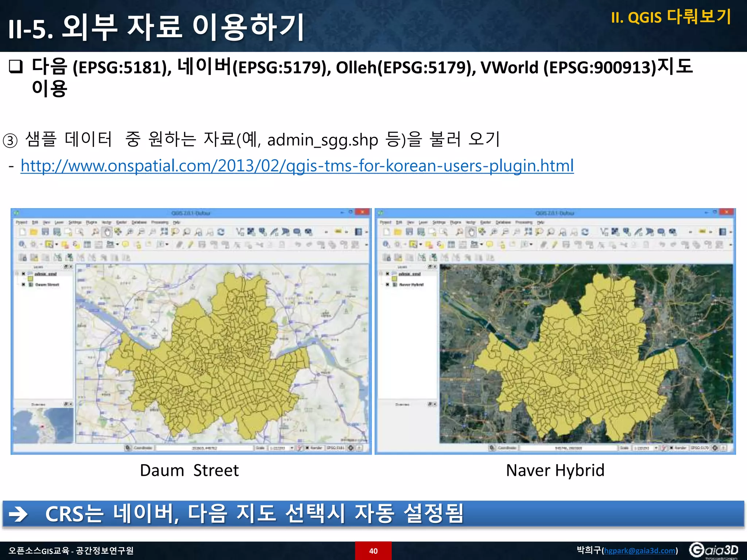
Task: Toggle Render checkbox in Daum Street window status bar
Action: pos(307,448)
